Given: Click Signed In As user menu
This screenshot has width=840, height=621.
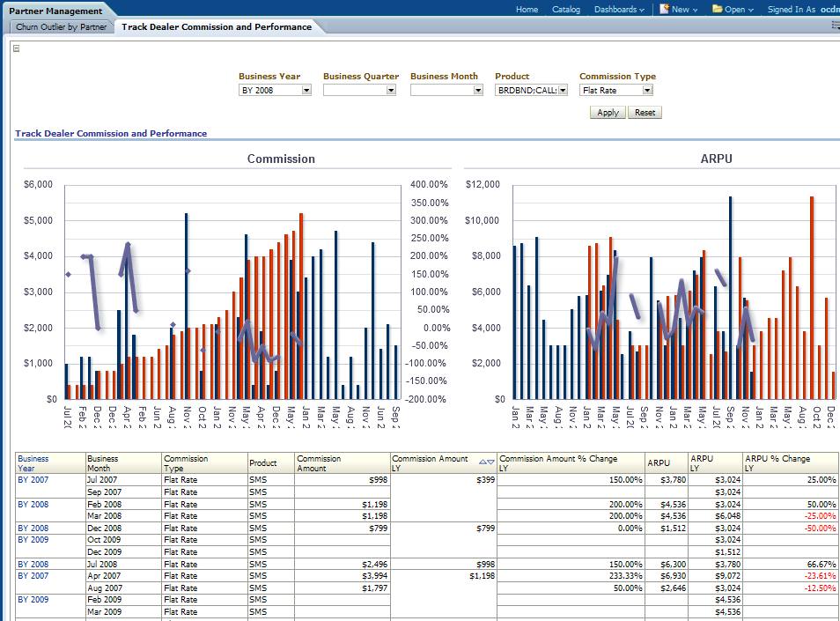Looking at the screenshot, I should (802, 10).
